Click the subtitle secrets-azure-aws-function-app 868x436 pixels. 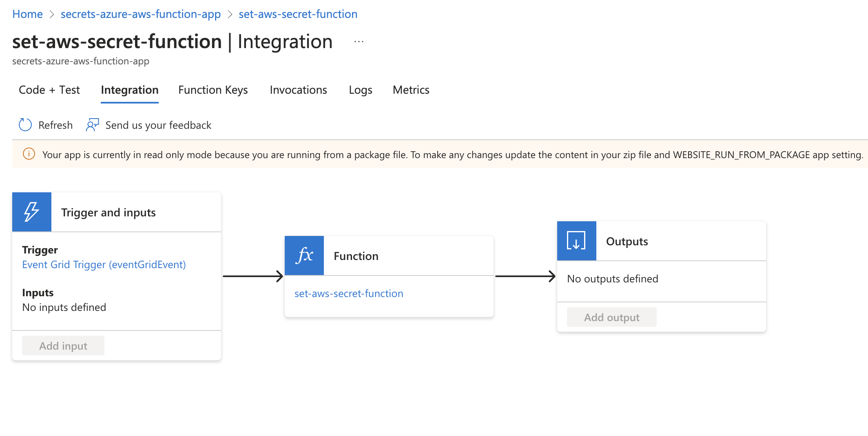click(x=81, y=61)
